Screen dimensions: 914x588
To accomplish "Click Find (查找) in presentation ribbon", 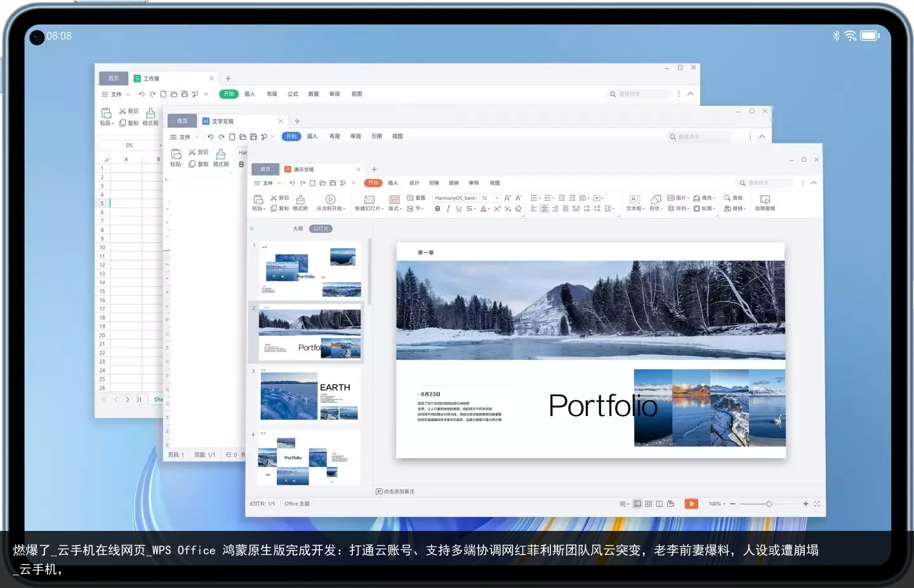I will (x=733, y=198).
